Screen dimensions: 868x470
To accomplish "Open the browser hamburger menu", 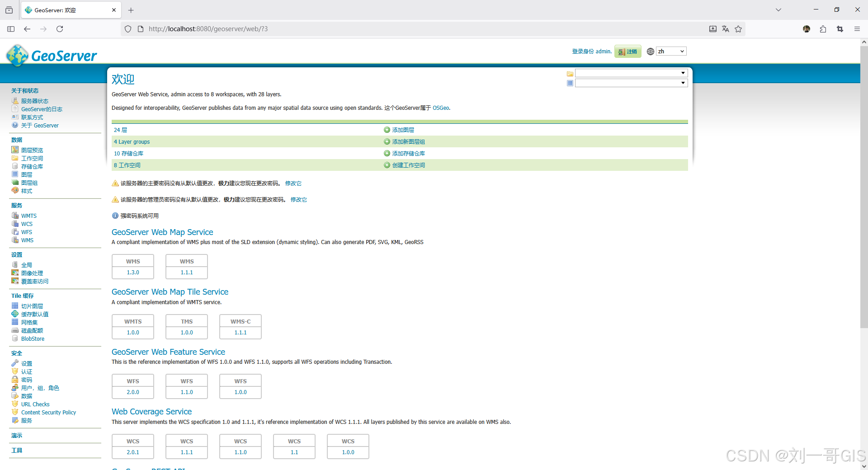I will tap(857, 29).
